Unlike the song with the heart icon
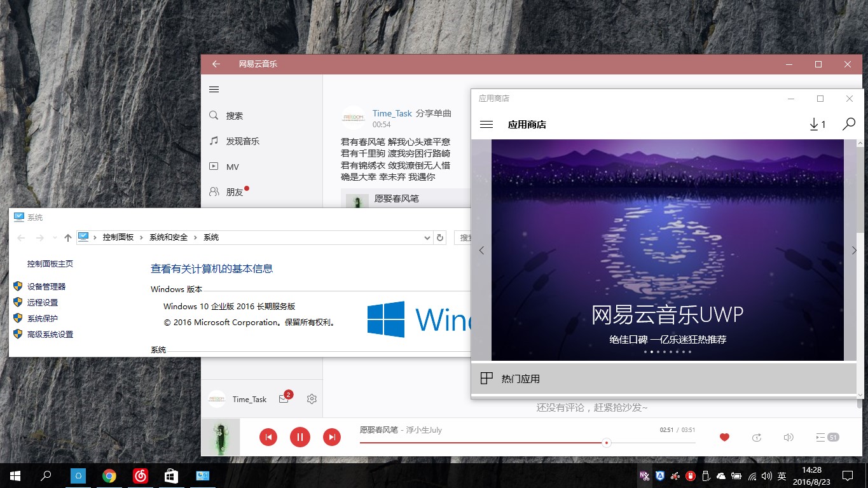868x488 pixels. (x=724, y=437)
